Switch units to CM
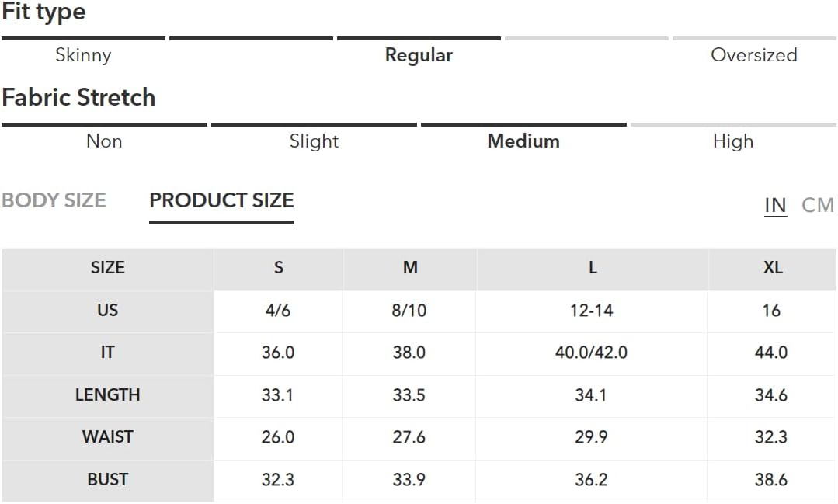 tap(818, 205)
